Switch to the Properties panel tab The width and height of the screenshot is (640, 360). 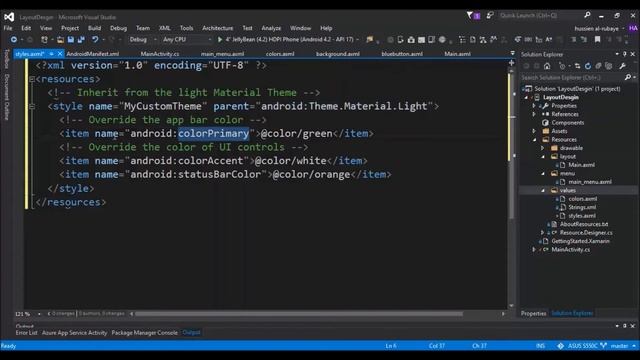(x=533, y=313)
